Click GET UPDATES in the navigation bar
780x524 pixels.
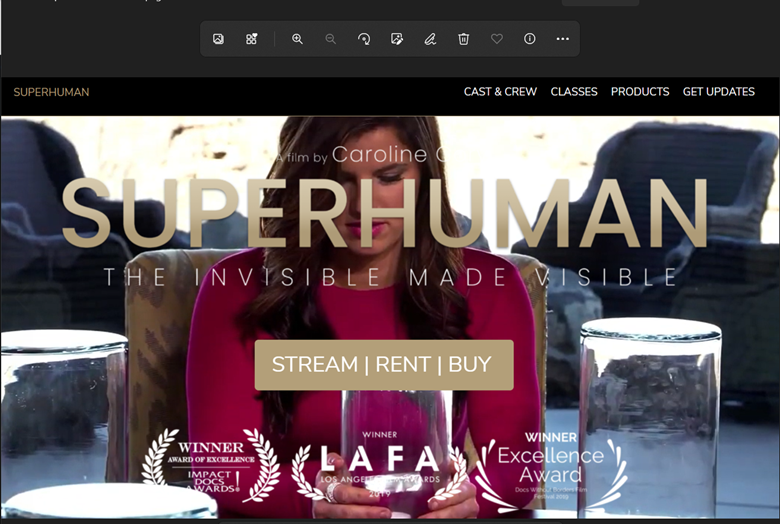(x=718, y=92)
